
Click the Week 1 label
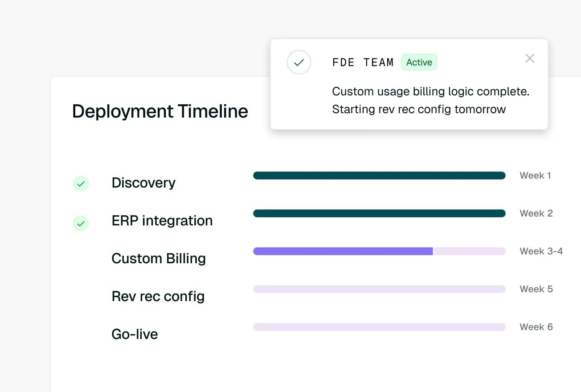(x=535, y=176)
